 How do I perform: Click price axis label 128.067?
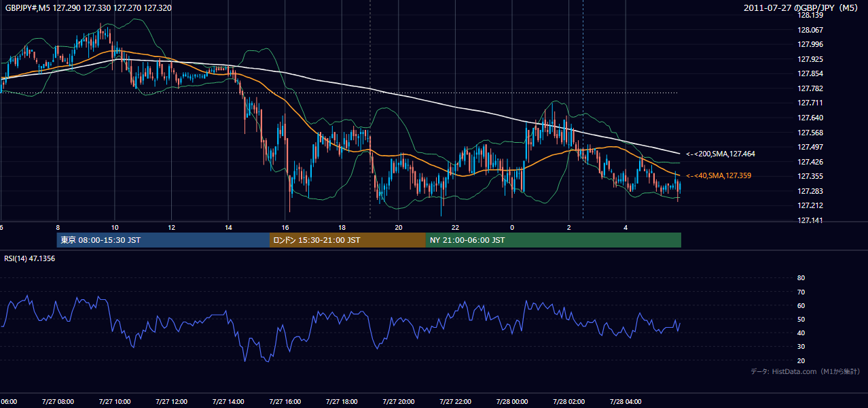tap(810, 30)
